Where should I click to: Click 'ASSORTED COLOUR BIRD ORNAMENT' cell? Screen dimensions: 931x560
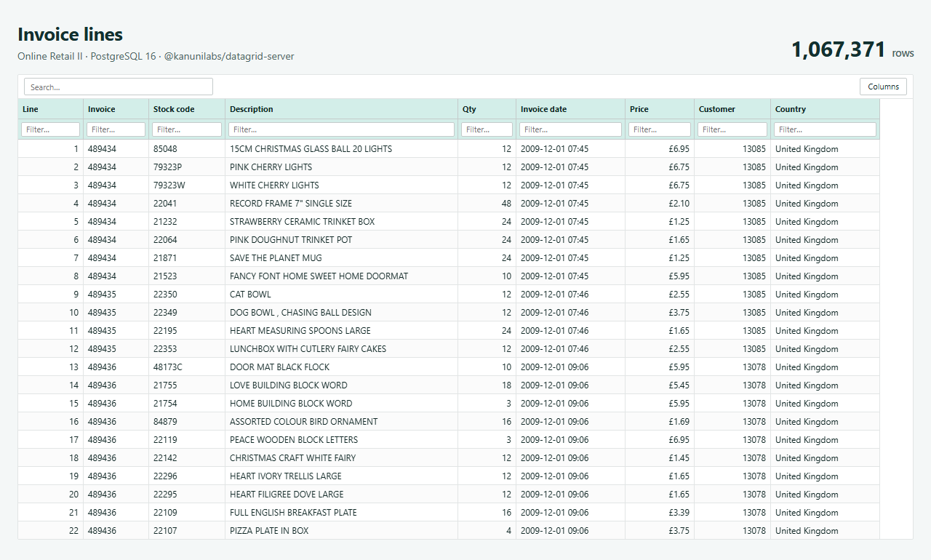(x=342, y=422)
